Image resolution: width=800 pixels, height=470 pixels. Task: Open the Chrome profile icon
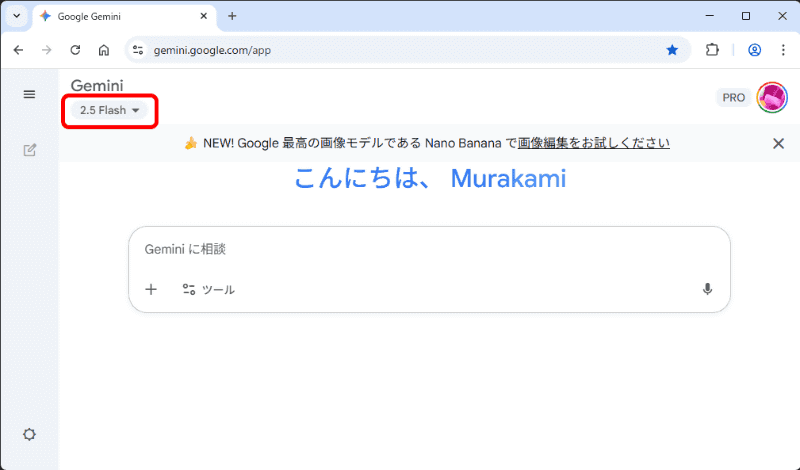[x=755, y=50]
